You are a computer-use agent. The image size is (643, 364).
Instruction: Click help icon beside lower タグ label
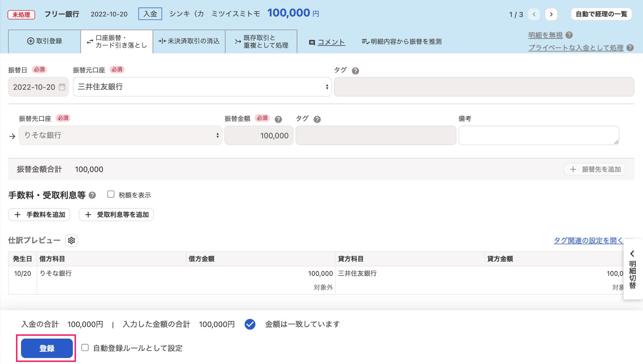317,119
